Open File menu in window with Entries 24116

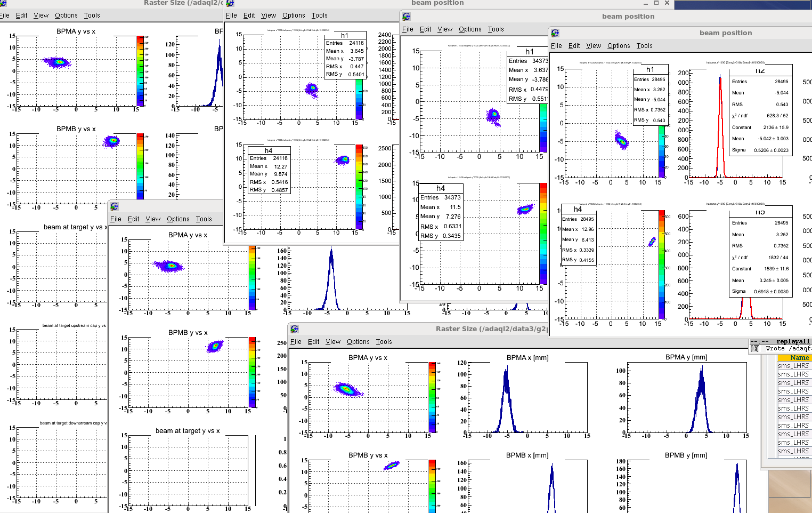(x=231, y=15)
